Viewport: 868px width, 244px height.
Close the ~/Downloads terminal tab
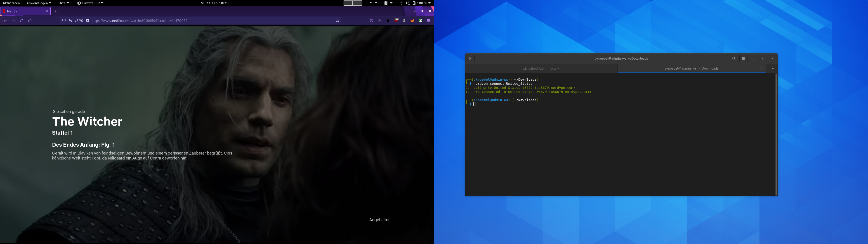click(761, 68)
